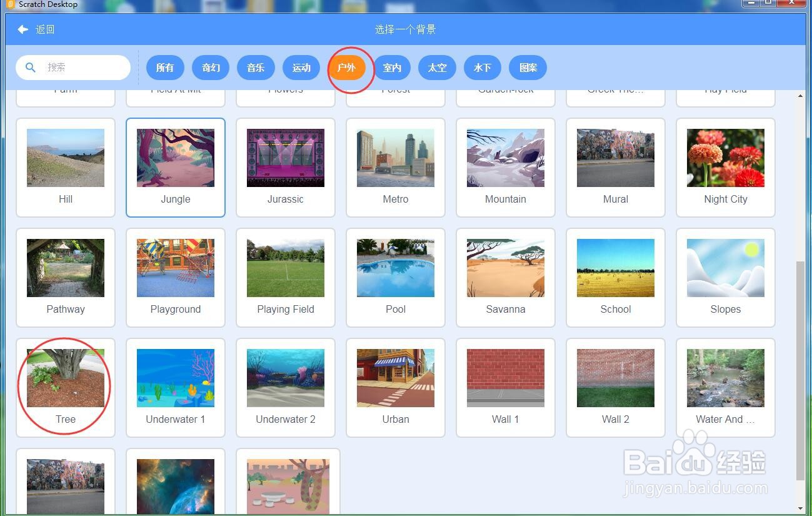The image size is (812, 516).
Task: Click the 返回 back label
Action: [x=45, y=29]
